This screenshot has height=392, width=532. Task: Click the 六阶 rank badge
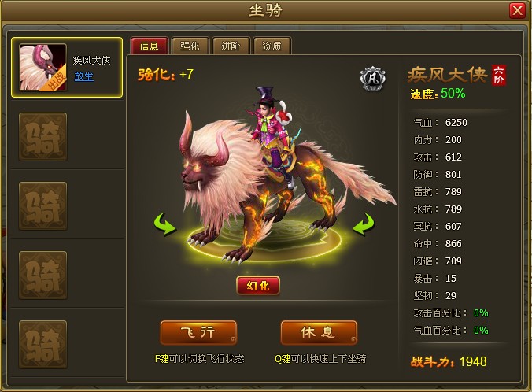point(499,75)
